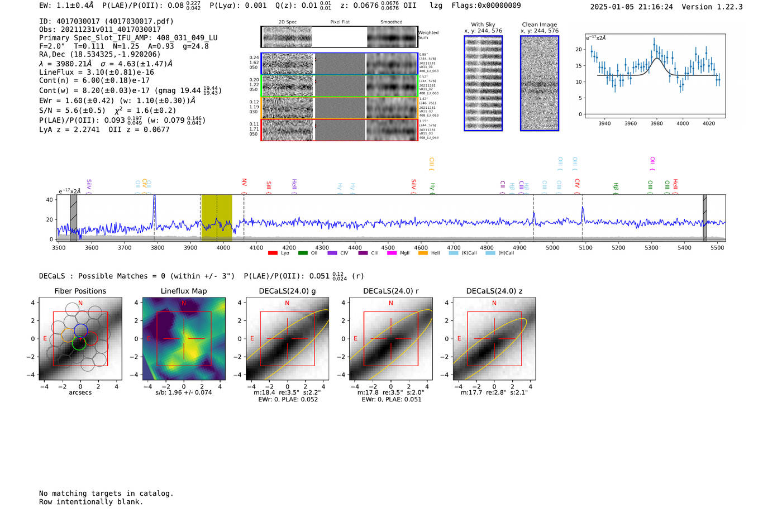Click the yellow highlighted region in spectrum
The image size is (782, 532).
(x=217, y=218)
